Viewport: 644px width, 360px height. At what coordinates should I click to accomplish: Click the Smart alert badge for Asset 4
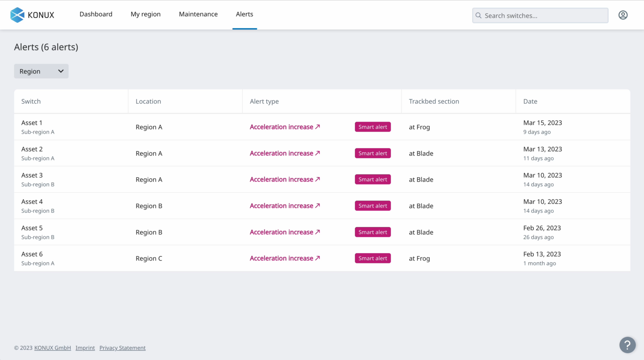(x=373, y=206)
